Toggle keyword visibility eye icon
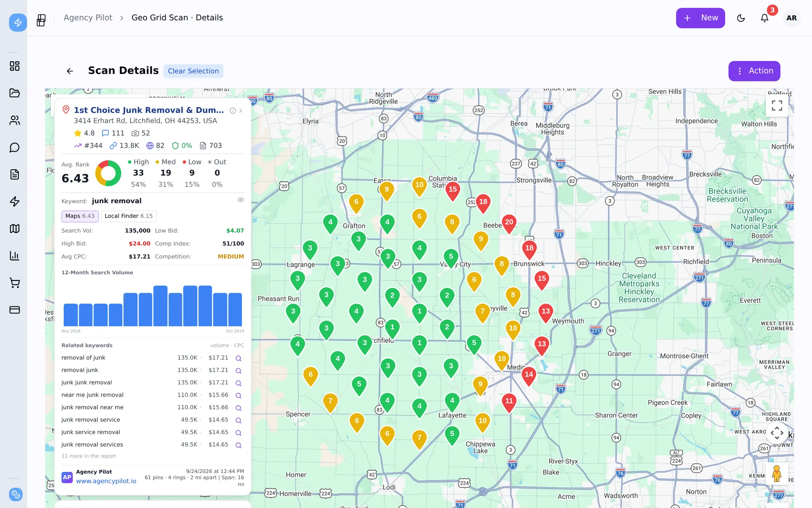The width and height of the screenshot is (812, 508). (241, 200)
